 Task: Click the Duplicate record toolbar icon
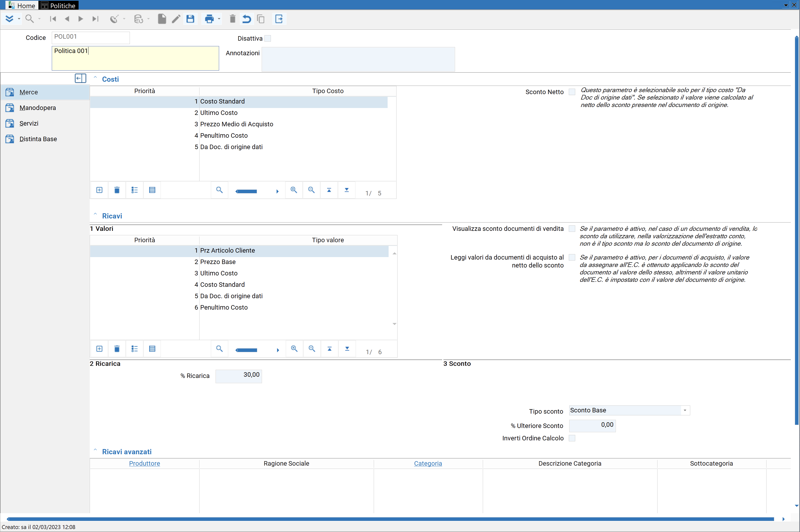[x=261, y=19]
